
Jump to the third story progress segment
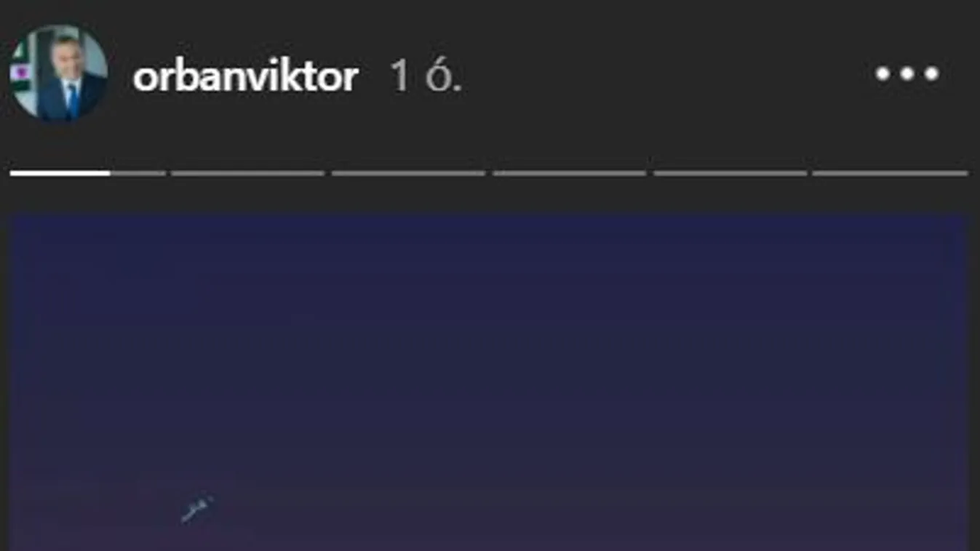[x=408, y=173]
